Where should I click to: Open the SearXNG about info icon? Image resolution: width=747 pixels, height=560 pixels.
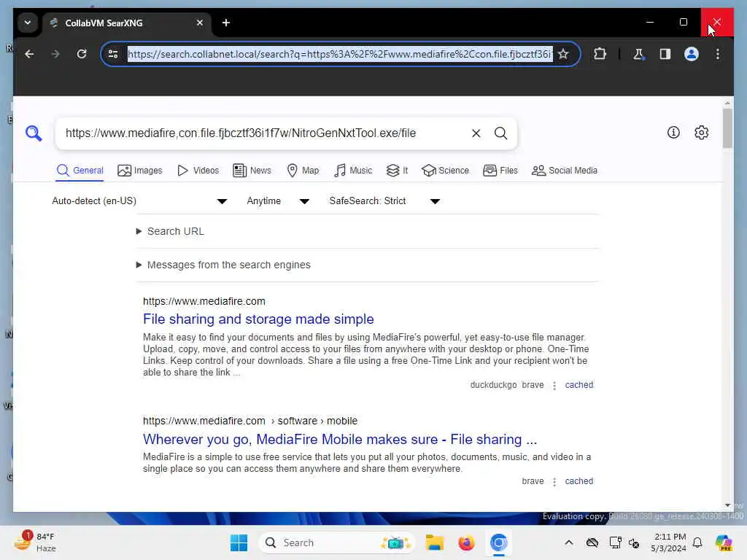(x=673, y=133)
